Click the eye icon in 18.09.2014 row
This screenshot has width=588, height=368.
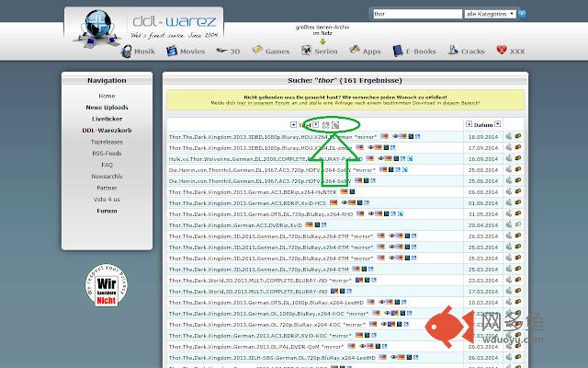coord(395,136)
